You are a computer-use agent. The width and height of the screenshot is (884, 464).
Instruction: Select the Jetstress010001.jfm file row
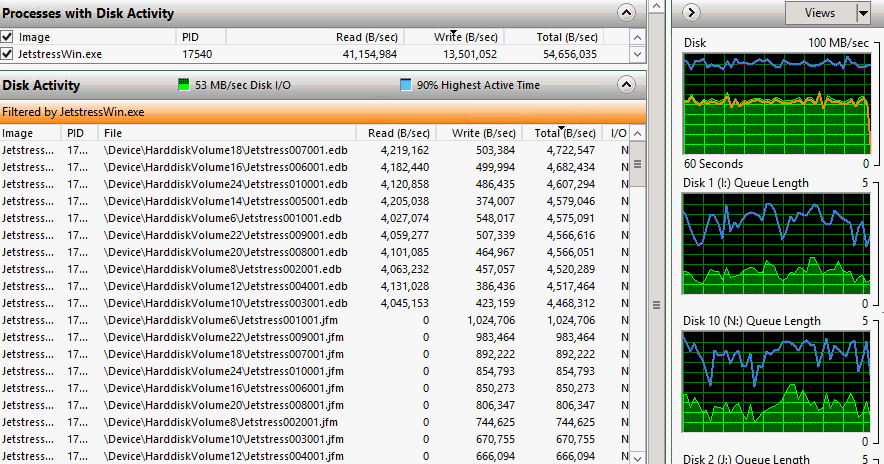pos(315,371)
